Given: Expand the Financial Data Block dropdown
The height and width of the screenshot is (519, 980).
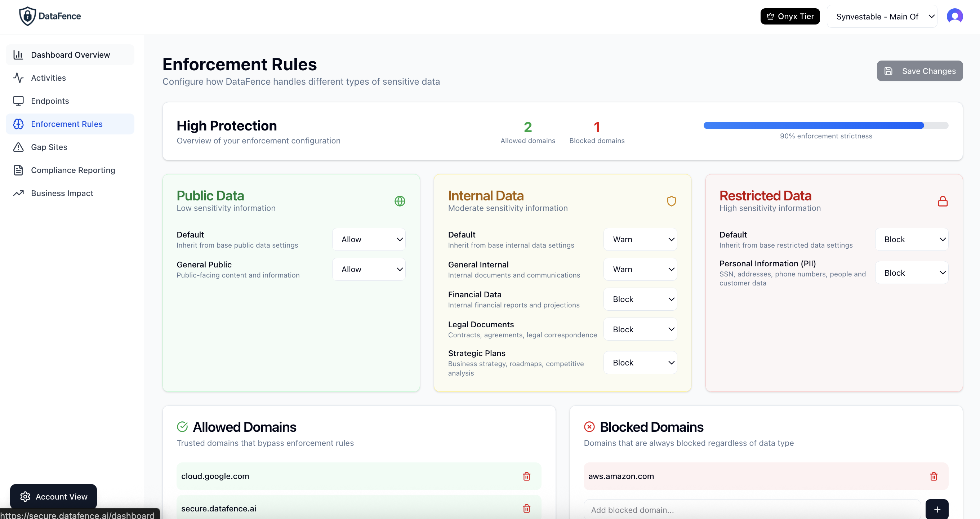Looking at the screenshot, I should 640,299.
